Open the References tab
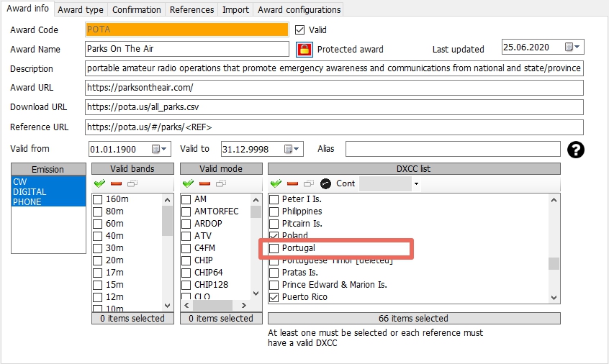 [191, 9]
